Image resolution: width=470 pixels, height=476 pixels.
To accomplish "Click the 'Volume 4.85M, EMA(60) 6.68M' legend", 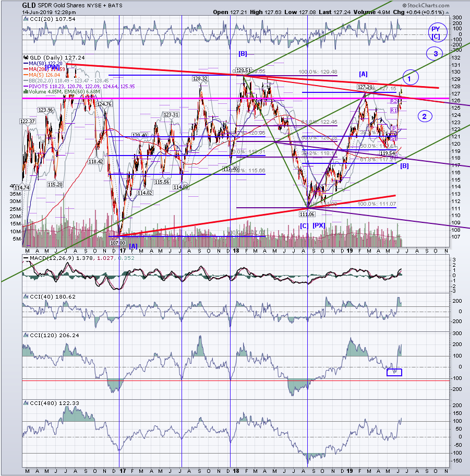I will click(64, 92).
